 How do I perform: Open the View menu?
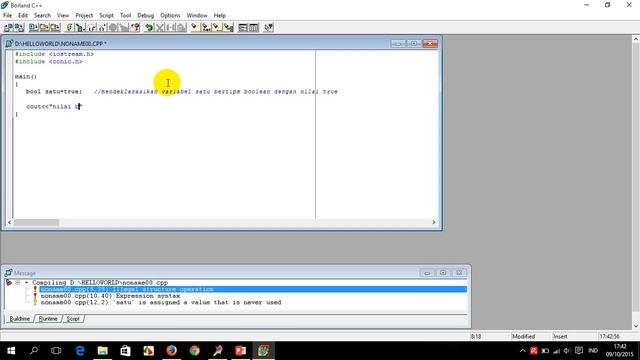[63, 15]
